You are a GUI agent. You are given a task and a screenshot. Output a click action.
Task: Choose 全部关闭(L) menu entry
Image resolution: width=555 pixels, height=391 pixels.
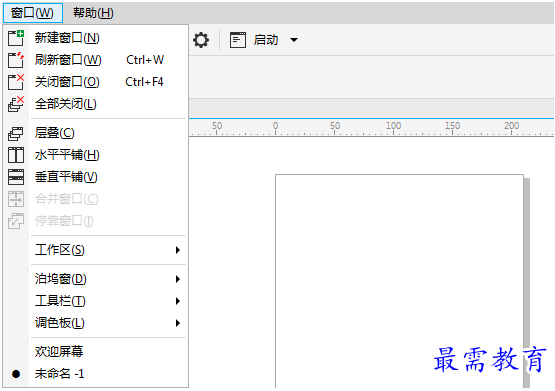(x=96, y=104)
